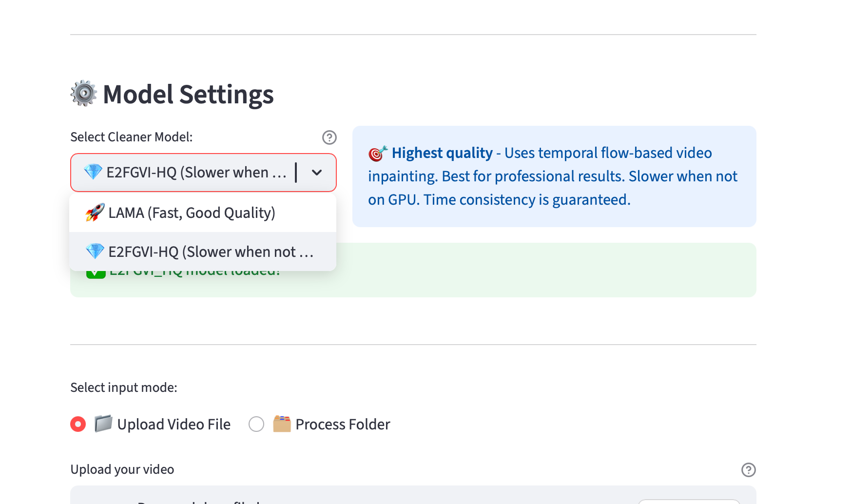Click the rocket icon on the LAMA option

pos(95,213)
